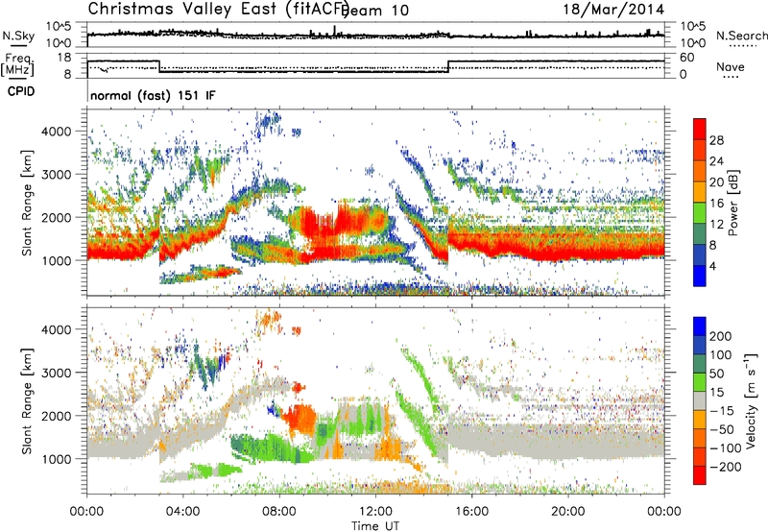Screen dimensions: 768x532
Task: Click the 'Power [dB]' color bar label
Action: coord(733,203)
